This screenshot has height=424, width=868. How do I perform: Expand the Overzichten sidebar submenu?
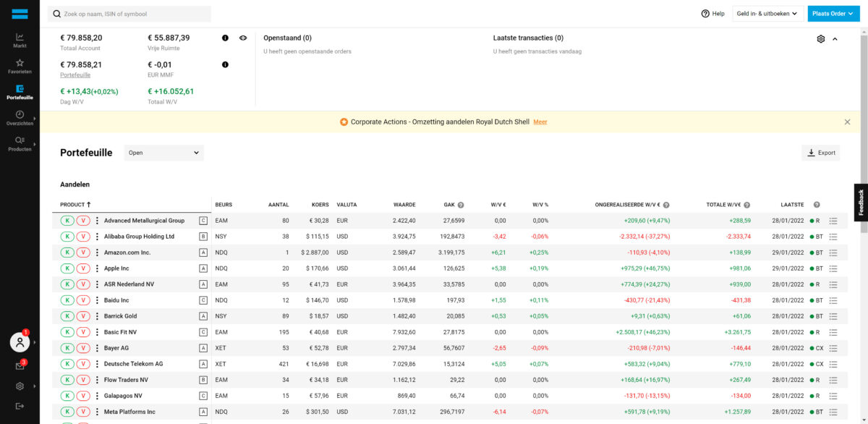coord(20,118)
